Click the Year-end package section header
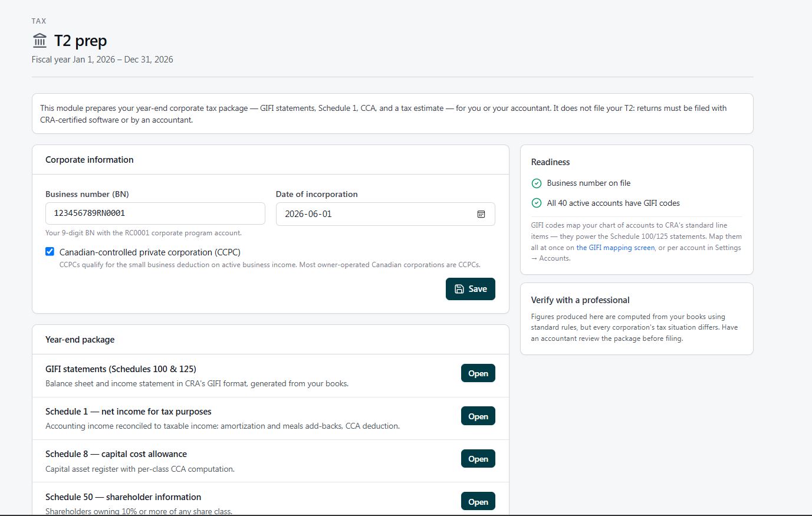This screenshot has width=812, height=516. (80, 340)
